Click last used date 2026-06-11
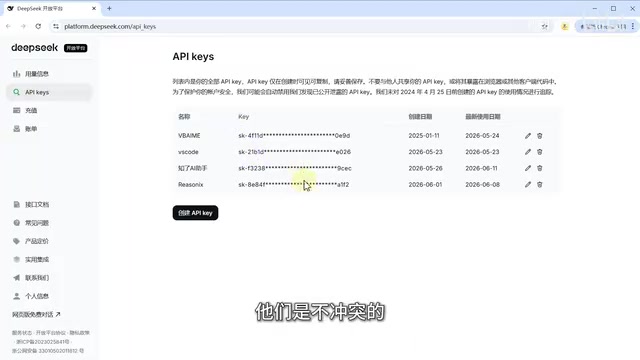640x360 pixels. click(482, 168)
